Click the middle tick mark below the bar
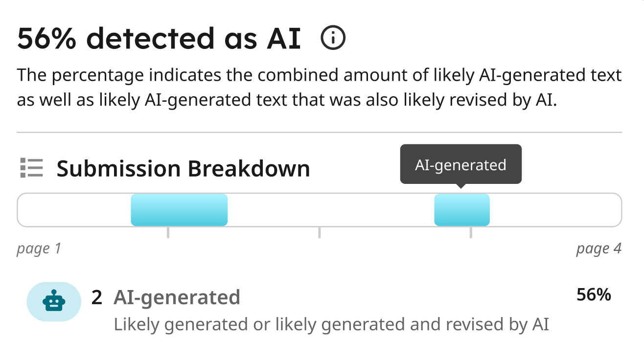Viewport: 644px width, 359px height. coord(320,232)
